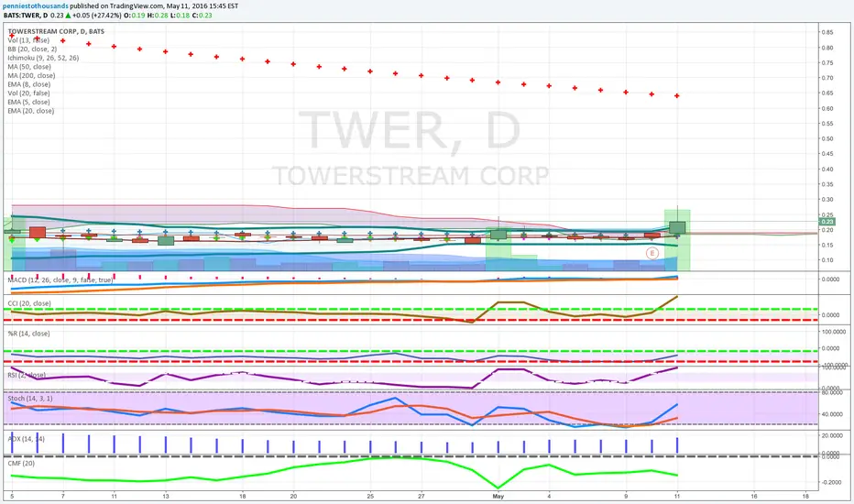The width and height of the screenshot is (854, 504).
Task: Click the 16 label on the date axis
Action: point(754,497)
